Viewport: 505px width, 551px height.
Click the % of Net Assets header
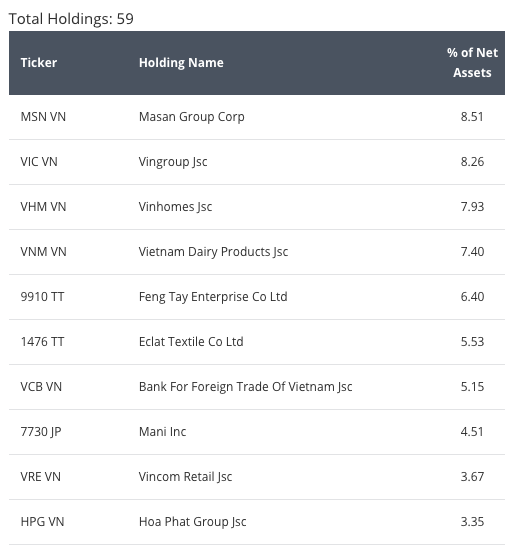tap(472, 63)
